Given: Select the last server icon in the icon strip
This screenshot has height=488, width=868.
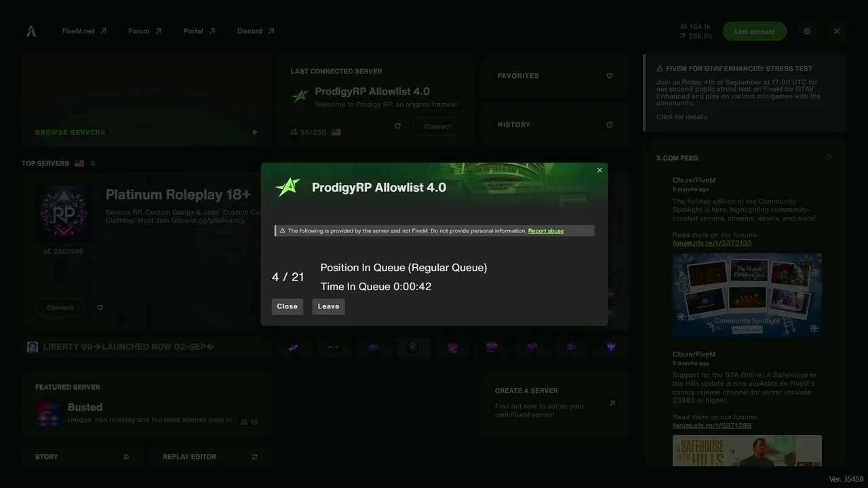Looking at the screenshot, I should 612,347.
